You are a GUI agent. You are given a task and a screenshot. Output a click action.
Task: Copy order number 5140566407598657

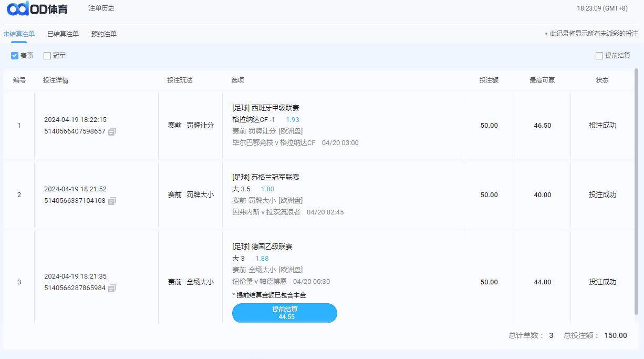pyautogui.click(x=112, y=131)
